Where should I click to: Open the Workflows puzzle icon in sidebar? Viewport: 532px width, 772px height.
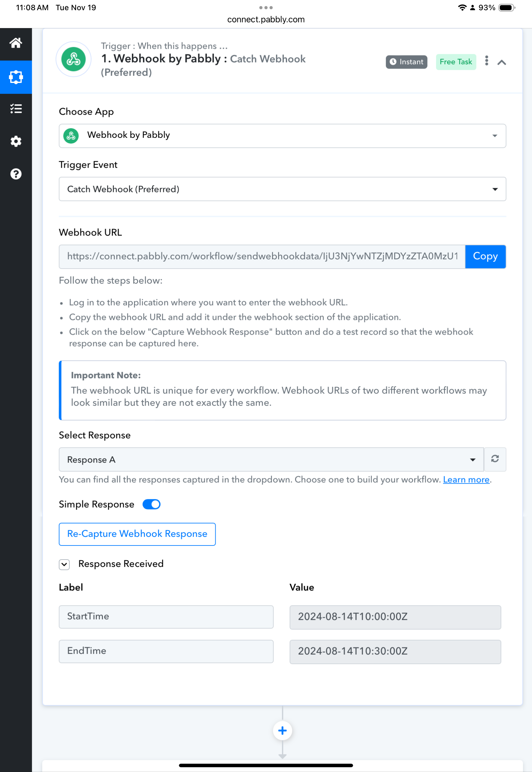tap(16, 77)
